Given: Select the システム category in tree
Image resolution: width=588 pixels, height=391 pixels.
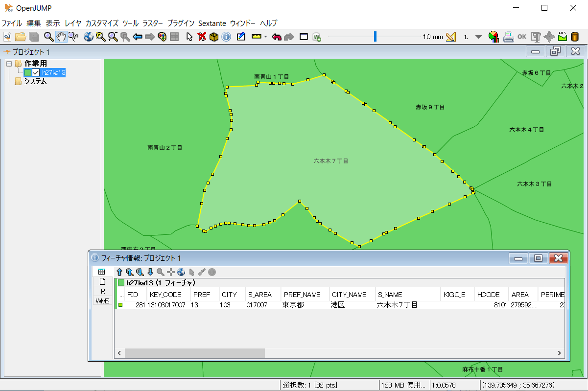Looking at the screenshot, I should 35,82.
